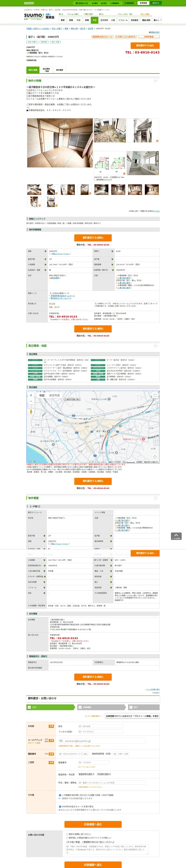Click 価格更新お知らせメール button
Image resolution: width=186 pixels, height=868 pixels.
[x=102, y=37]
